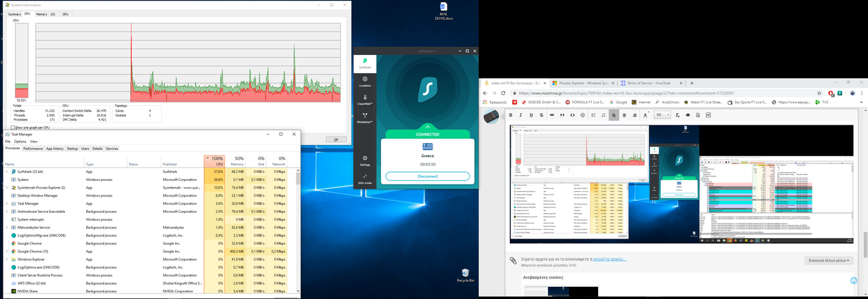Open Recycle Bin on desktop

pos(465,275)
